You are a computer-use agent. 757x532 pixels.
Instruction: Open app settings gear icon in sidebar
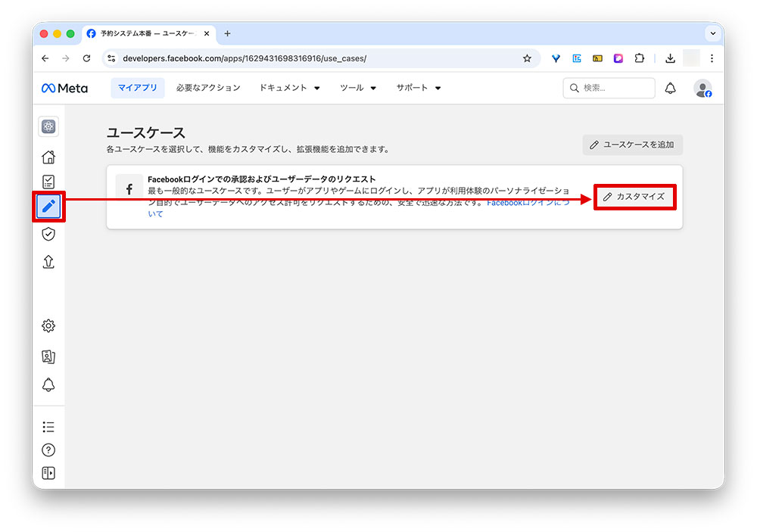48,325
